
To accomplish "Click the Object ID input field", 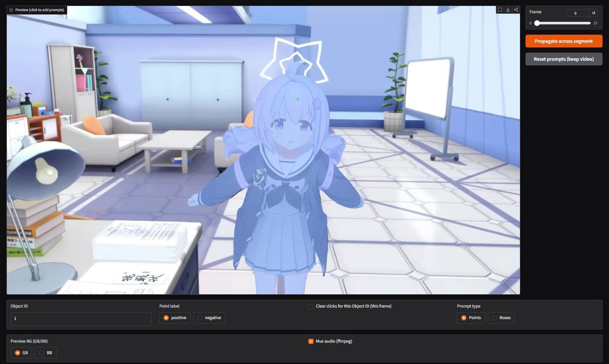I will [x=81, y=319].
